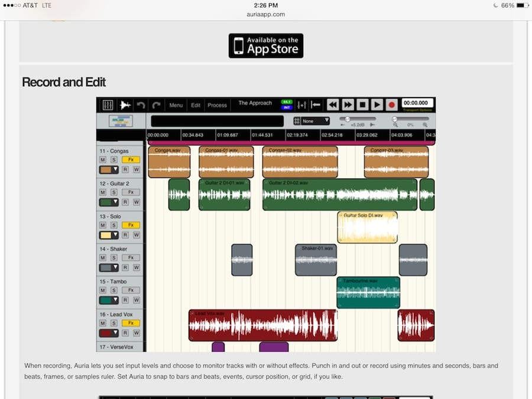
Task: Open color dropdown for 12 - Guitar 2
Action: (109, 202)
